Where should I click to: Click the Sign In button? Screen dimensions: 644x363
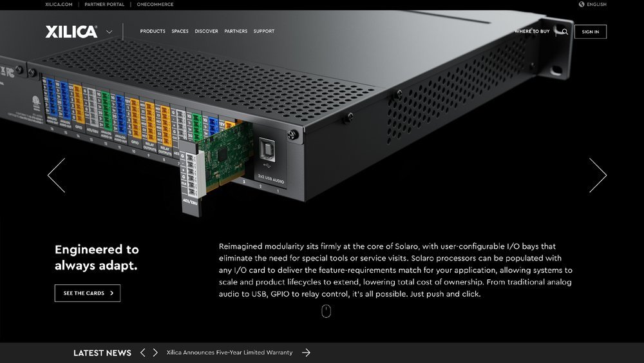point(590,32)
